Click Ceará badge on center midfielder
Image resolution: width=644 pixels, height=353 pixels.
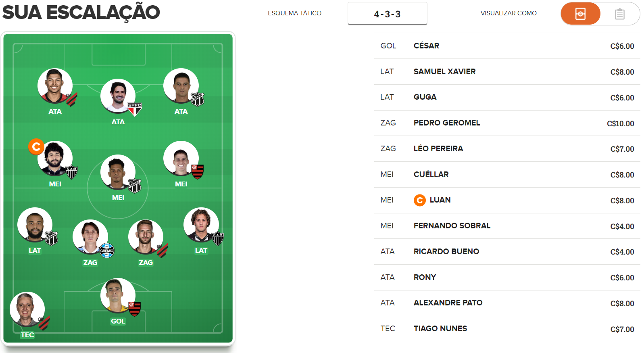[135, 186]
